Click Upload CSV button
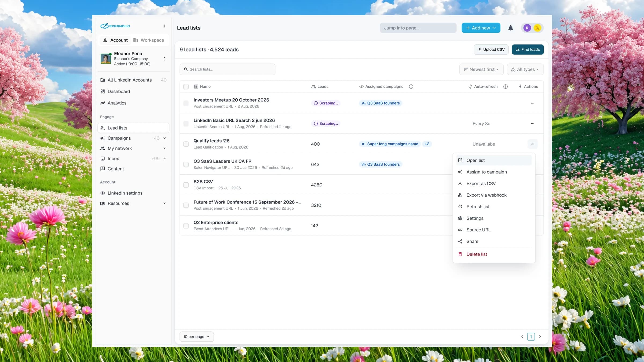The width and height of the screenshot is (644, 362). click(491, 50)
